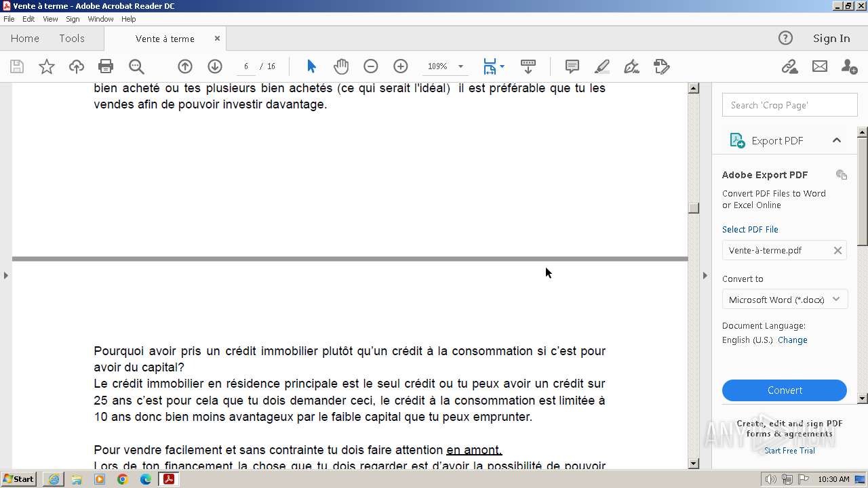The height and width of the screenshot is (488, 868).
Task: Switch to the Home tab
Action: (x=25, y=39)
